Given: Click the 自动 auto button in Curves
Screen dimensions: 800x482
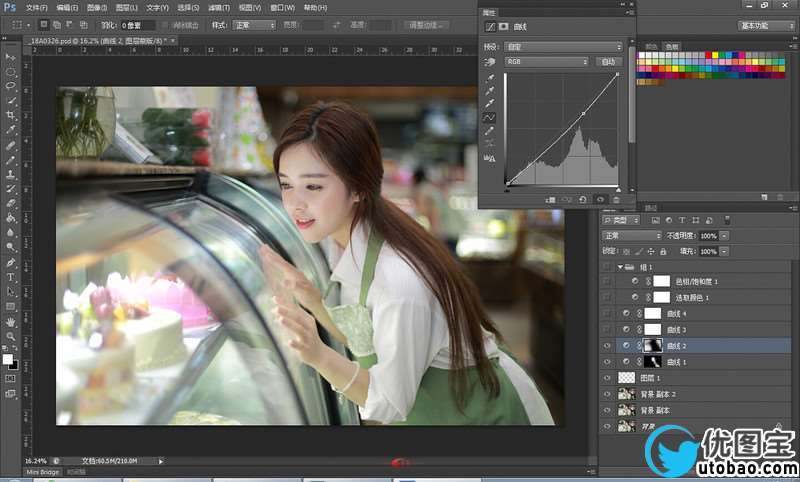Looking at the screenshot, I should tap(608, 61).
